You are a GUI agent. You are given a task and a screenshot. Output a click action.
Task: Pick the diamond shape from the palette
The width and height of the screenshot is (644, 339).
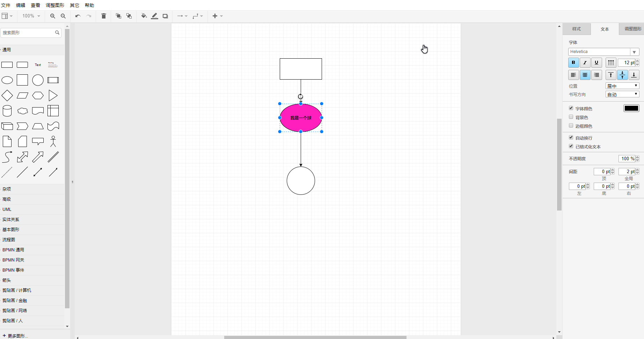point(7,95)
